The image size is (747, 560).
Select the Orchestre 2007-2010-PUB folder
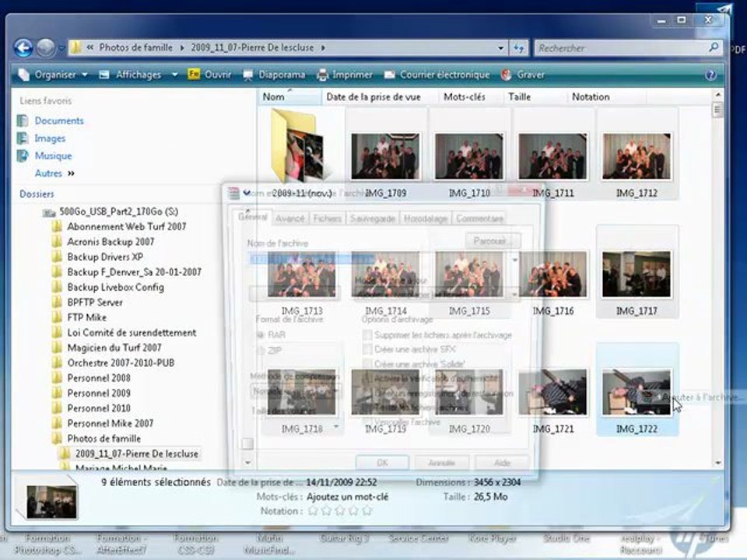[121, 363]
